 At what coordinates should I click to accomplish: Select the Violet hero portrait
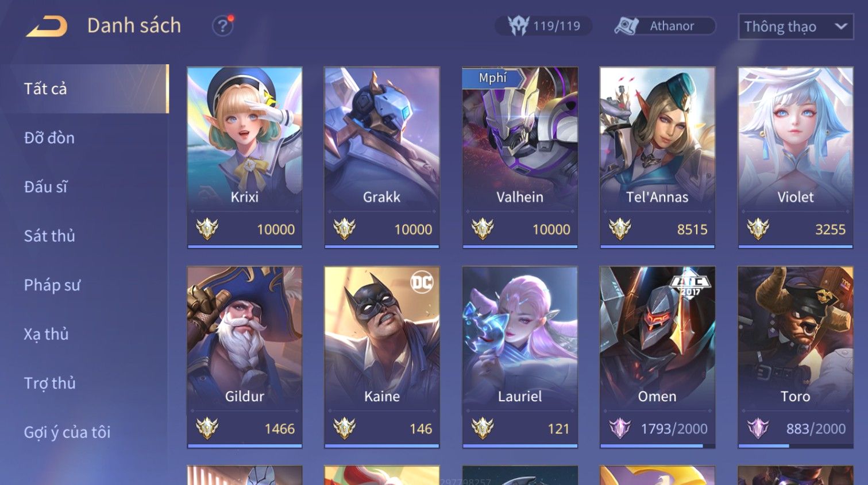(796, 138)
